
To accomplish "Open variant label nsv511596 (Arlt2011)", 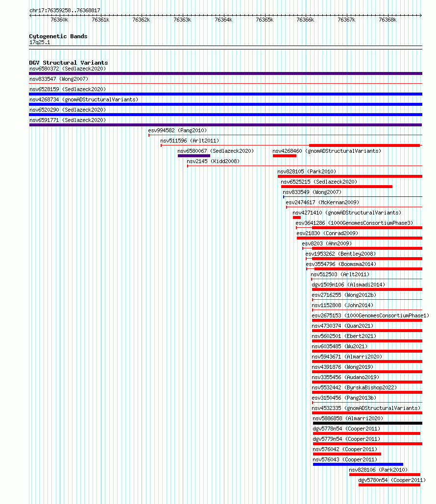I will [190, 141].
